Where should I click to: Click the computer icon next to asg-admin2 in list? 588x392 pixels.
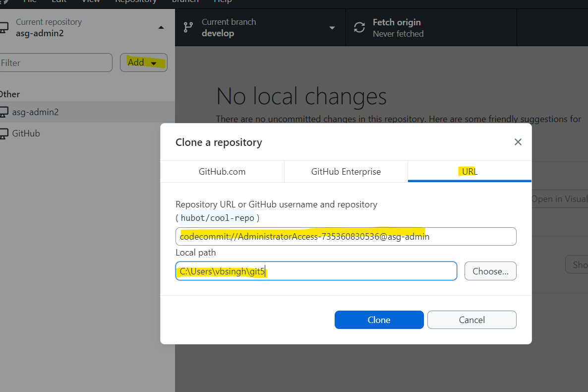(x=3, y=112)
